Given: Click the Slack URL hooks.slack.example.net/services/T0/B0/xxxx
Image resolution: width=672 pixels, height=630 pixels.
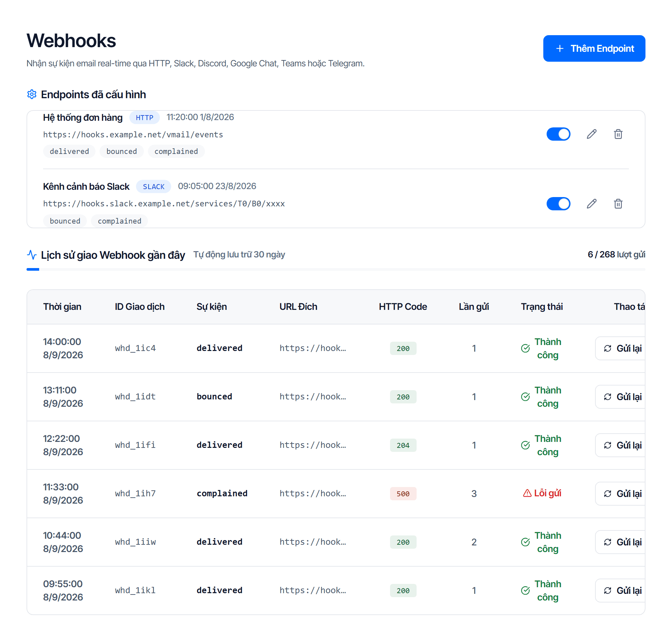Looking at the screenshot, I should tap(164, 204).
